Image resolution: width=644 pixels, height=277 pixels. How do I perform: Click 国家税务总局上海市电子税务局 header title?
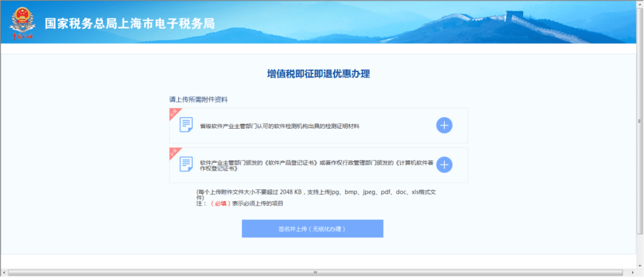click(130, 24)
